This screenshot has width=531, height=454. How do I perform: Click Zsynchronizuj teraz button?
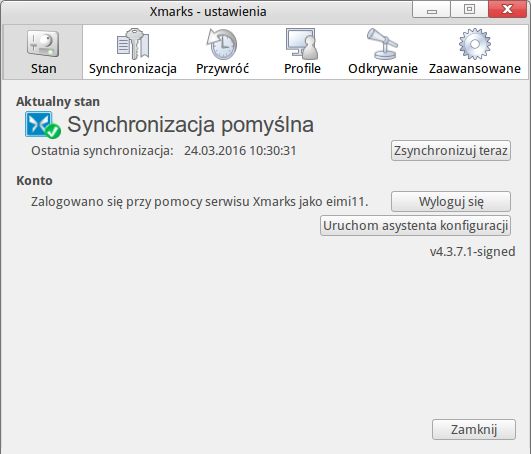pos(451,151)
